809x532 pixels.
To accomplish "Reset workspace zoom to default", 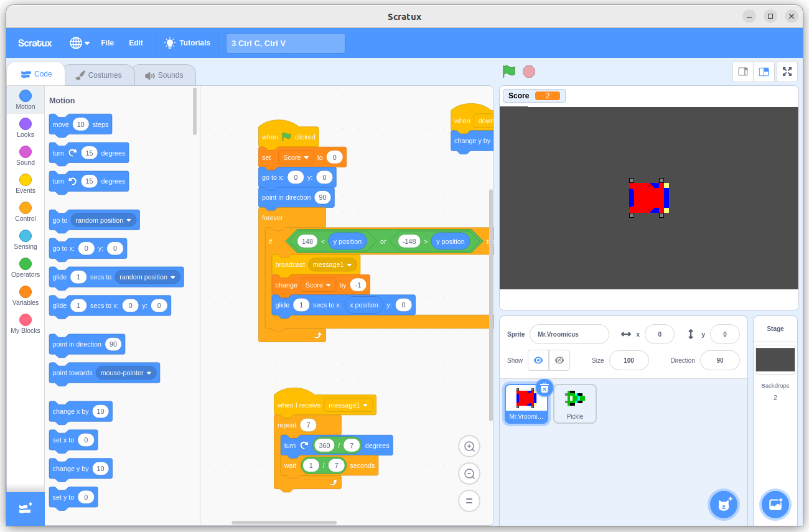I will click(469, 501).
